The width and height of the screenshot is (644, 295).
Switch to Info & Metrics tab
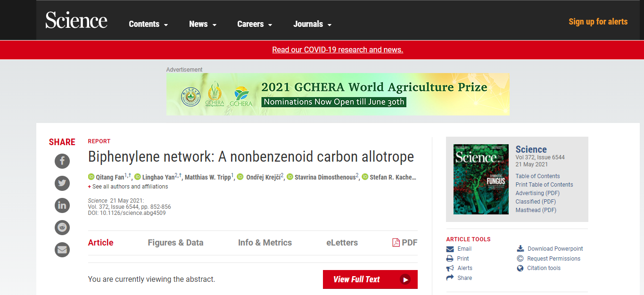tap(265, 243)
